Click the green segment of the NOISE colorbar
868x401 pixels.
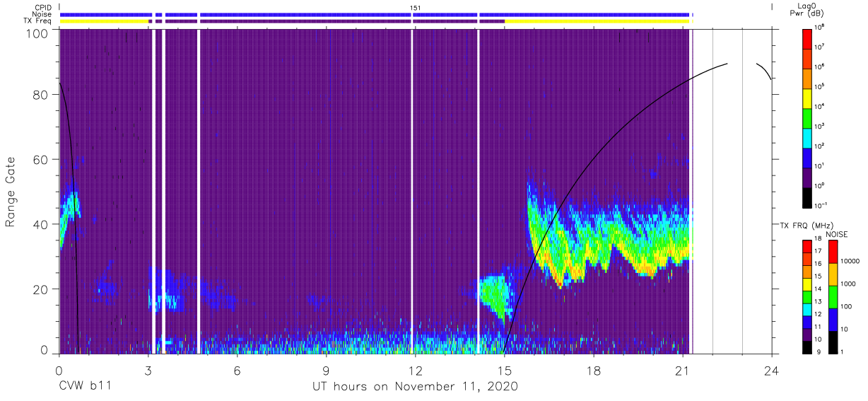[x=833, y=297]
